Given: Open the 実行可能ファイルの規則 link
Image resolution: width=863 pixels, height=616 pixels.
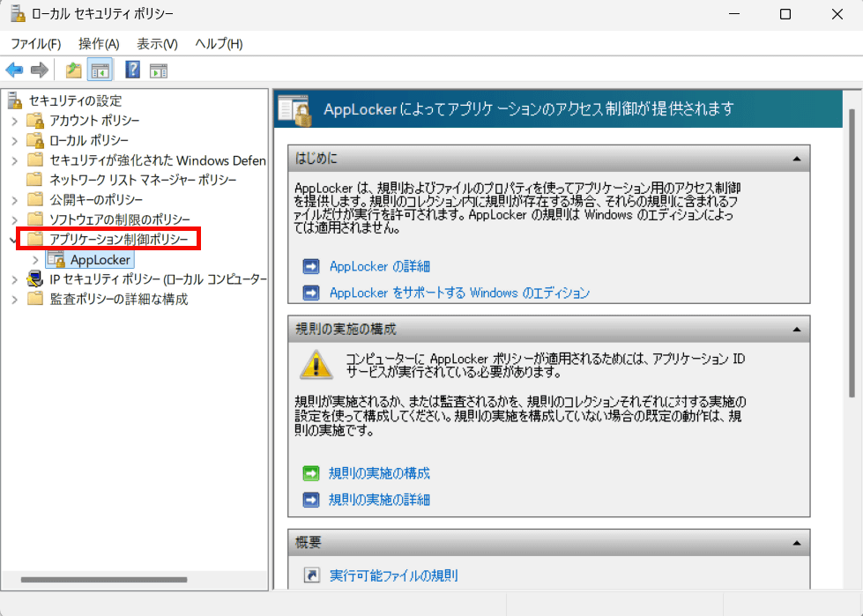Looking at the screenshot, I should pos(393,575).
